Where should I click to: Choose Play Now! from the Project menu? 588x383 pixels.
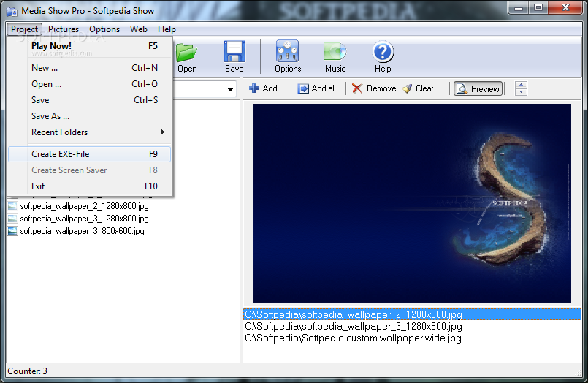pos(89,46)
